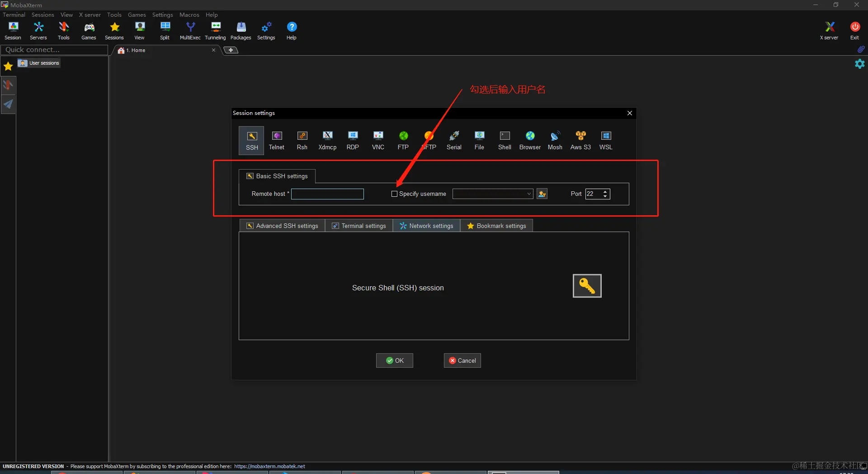
Task: Open the Terminal settings tab
Action: 359,226
